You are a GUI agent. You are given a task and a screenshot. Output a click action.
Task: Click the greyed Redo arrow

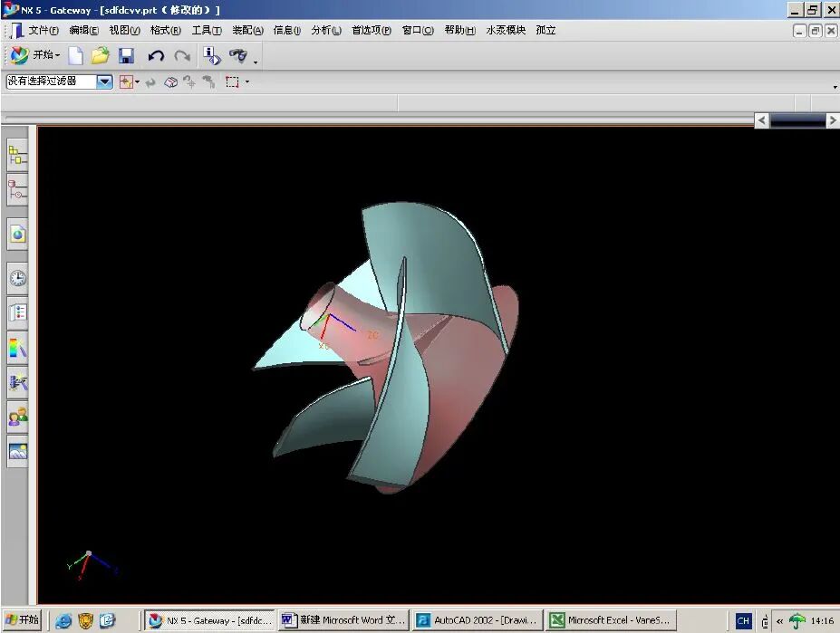click(182, 56)
